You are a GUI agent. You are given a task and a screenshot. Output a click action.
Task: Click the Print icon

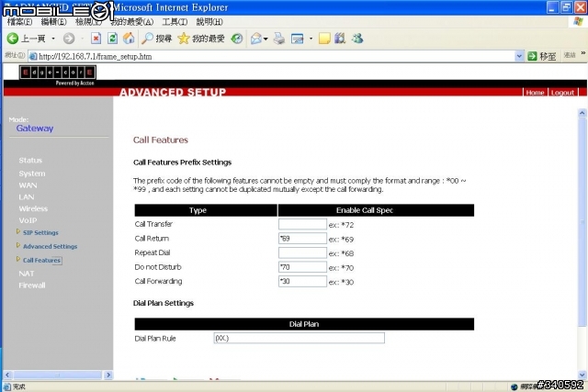(x=279, y=39)
